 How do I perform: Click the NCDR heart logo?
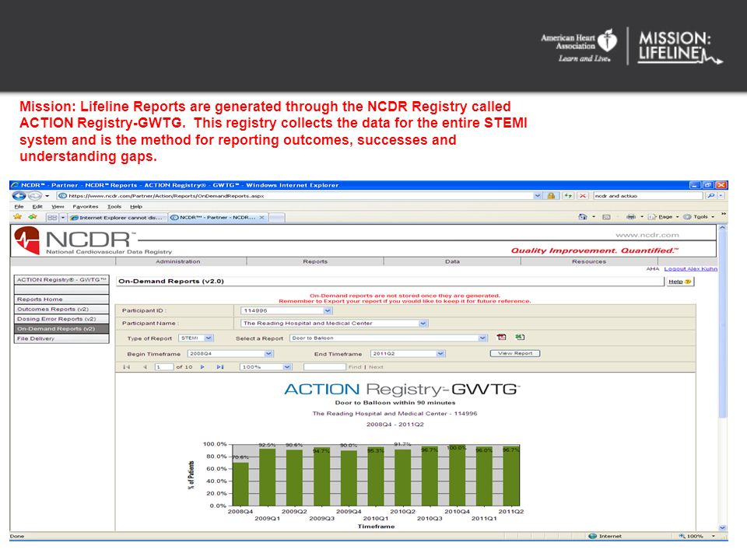27,240
